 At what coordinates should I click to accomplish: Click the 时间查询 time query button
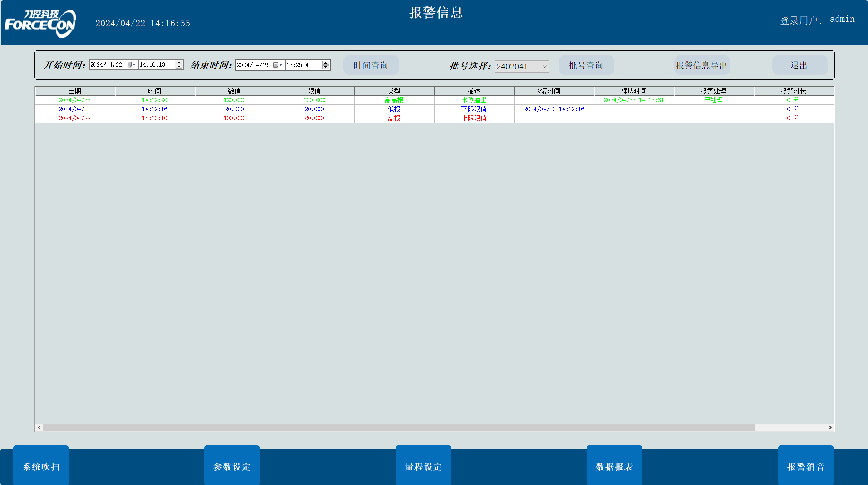[x=371, y=65]
